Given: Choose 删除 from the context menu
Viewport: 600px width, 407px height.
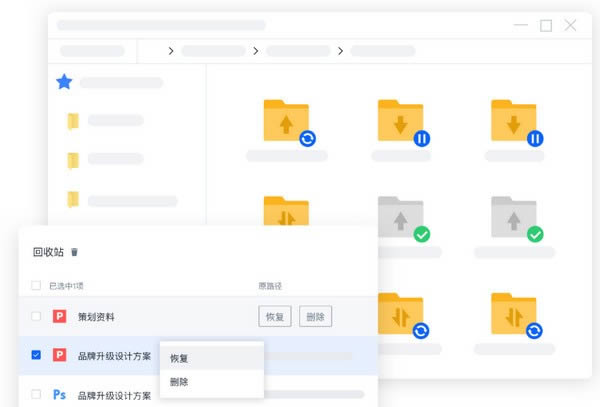Looking at the screenshot, I should click(x=180, y=382).
